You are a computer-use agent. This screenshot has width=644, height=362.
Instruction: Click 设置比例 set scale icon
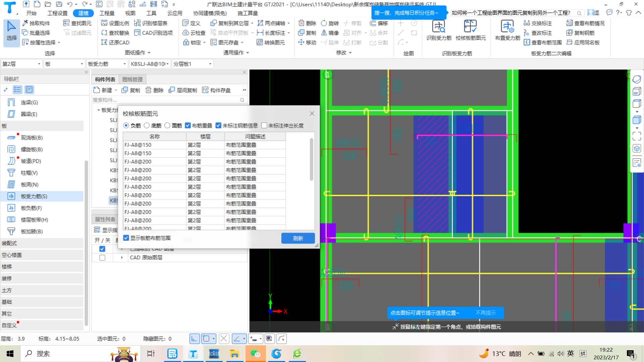pos(115,23)
